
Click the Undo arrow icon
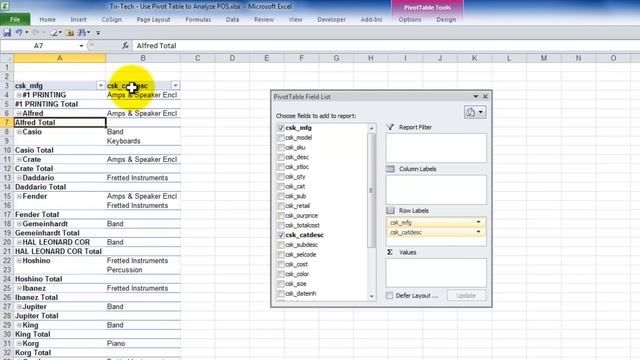(19, 33)
